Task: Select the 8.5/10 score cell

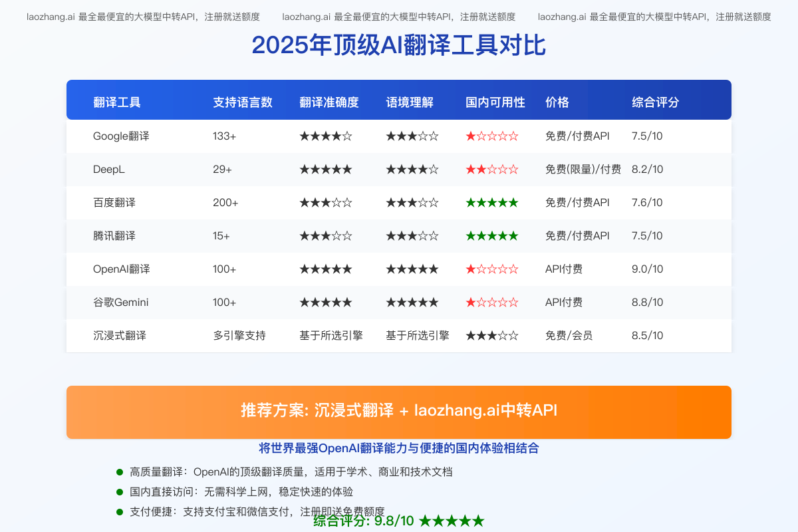Action: [x=648, y=336]
